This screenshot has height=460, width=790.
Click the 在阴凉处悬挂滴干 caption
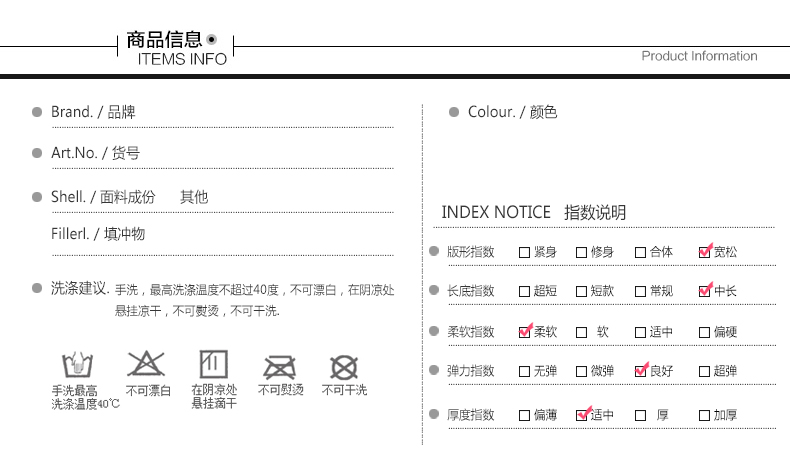[214, 397]
